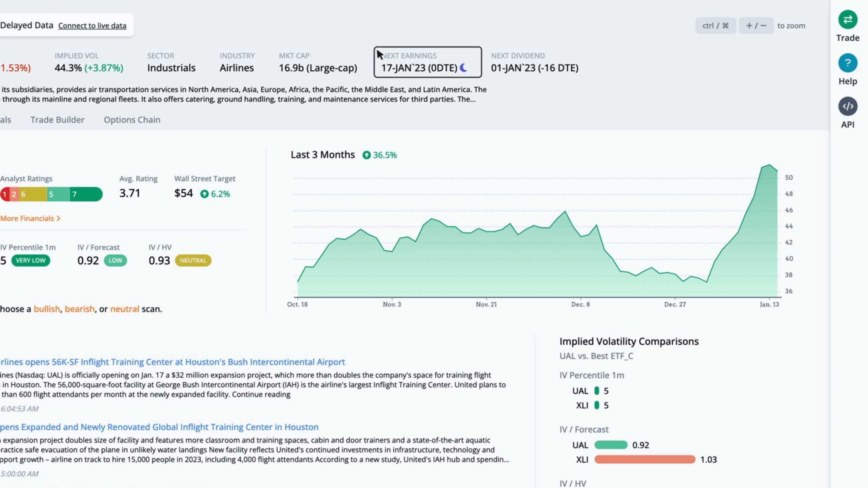Click the + / − zoom key hint

point(756,26)
